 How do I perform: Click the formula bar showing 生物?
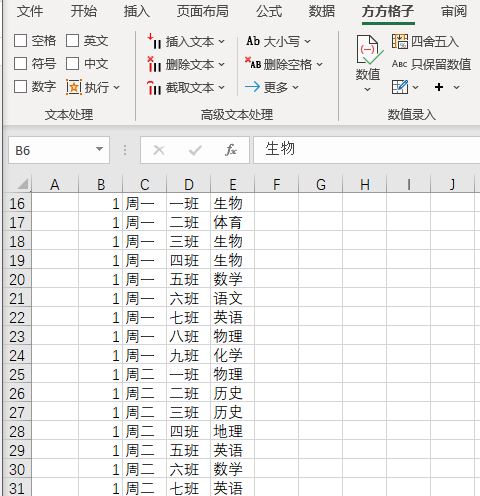pyautogui.click(x=367, y=150)
